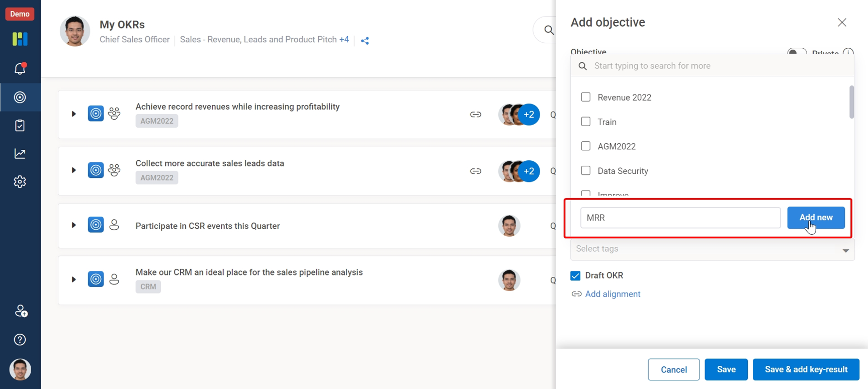Open the reports chart icon in sidebar
The image size is (868, 389).
point(20,153)
